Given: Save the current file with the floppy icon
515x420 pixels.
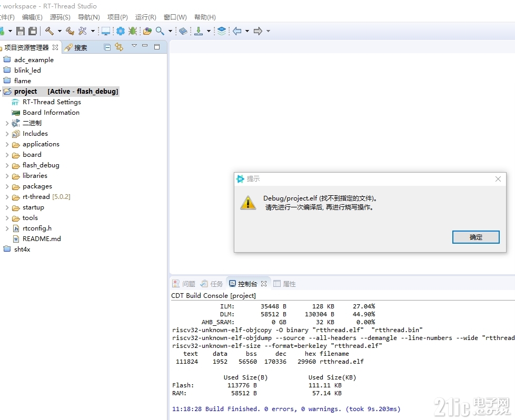Looking at the screenshot, I should click(21, 31).
